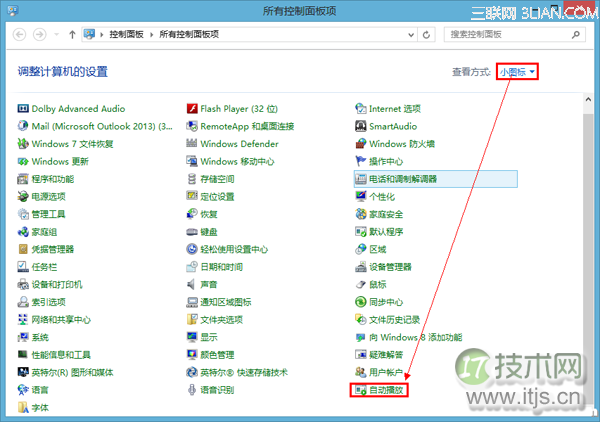Open the 鼠标 icon
This screenshot has height=422, width=600.
pos(360,284)
